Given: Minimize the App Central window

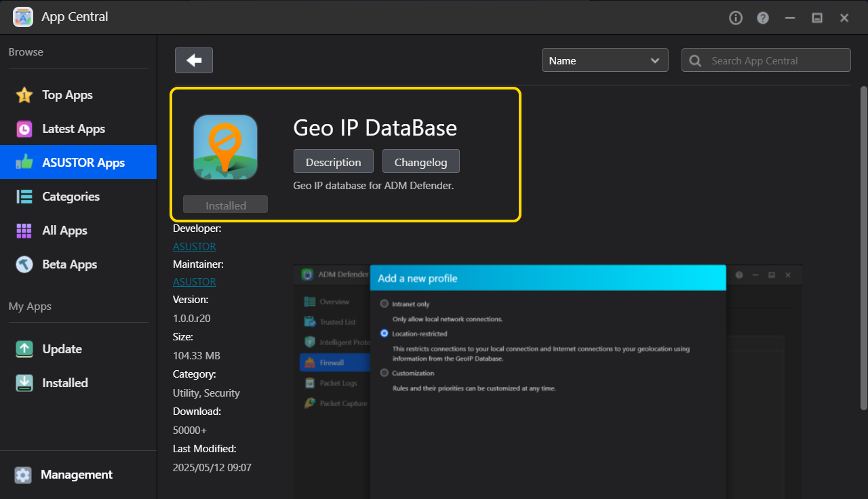Looking at the screenshot, I should (x=790, y=18).
